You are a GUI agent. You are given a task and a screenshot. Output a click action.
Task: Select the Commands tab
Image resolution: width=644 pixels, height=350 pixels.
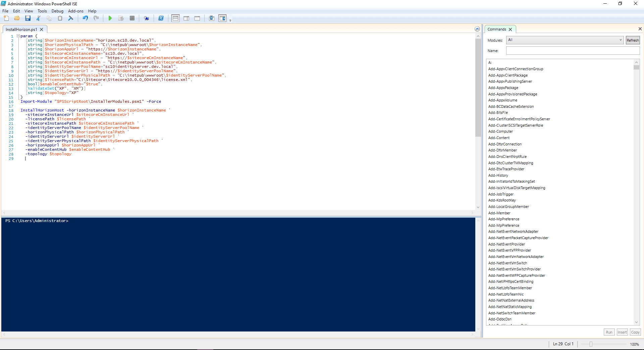497,29
